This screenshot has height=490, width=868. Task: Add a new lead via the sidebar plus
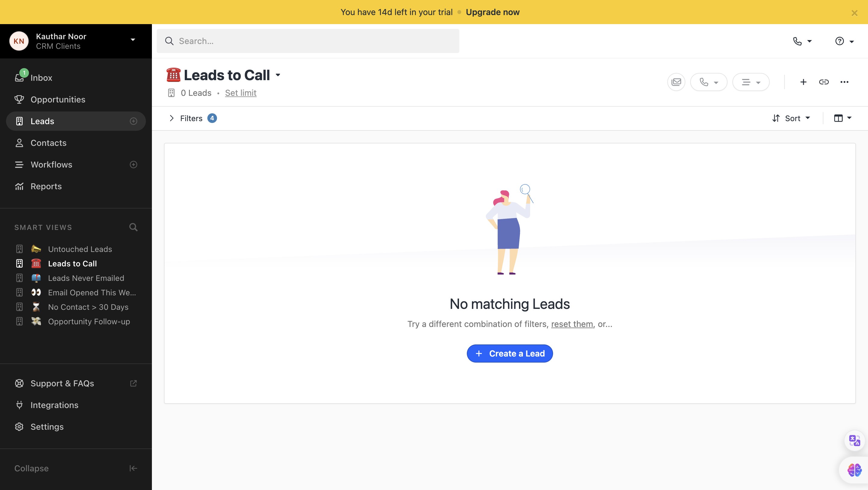[134, 121]
